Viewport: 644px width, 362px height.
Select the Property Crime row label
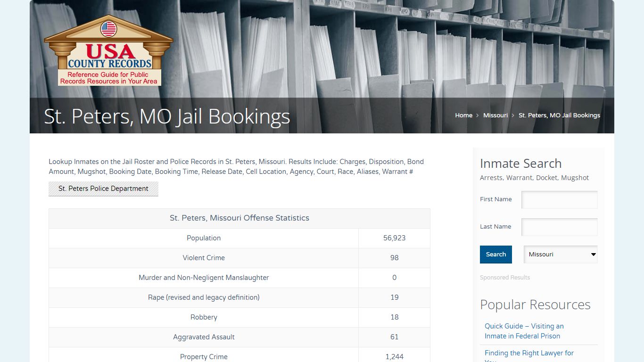pyautogui.click(x=204, y=357)
